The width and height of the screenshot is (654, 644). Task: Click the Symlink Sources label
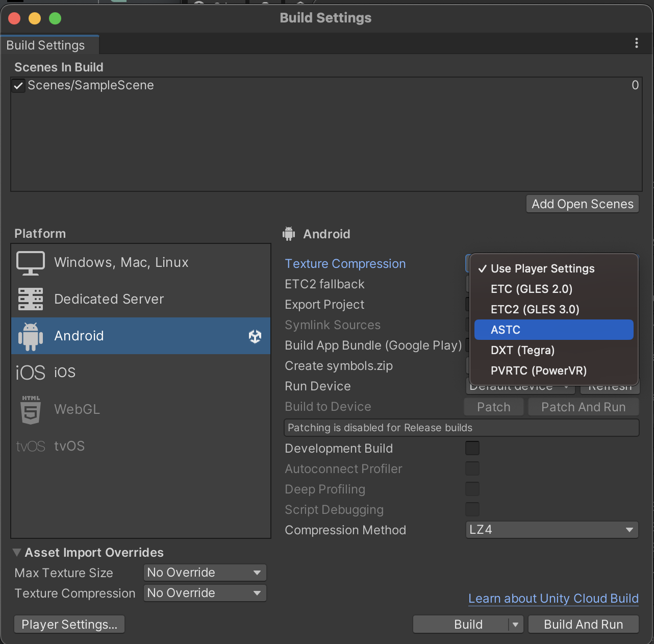[333, 325]
